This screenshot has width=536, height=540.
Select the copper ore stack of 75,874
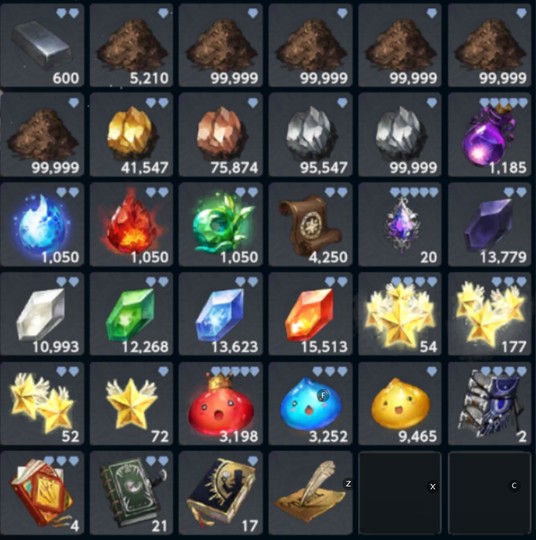[x=221, y=134]
